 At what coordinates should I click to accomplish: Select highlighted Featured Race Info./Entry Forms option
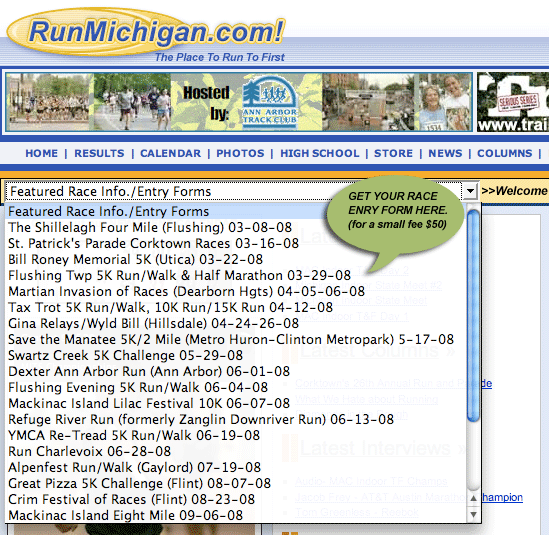(x=235, y=211)
